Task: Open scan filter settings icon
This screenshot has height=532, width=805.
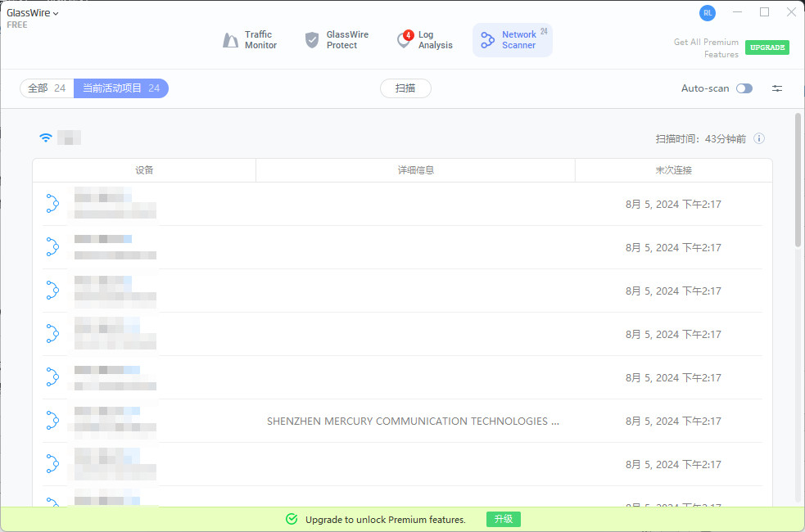Action: [777, 88]
